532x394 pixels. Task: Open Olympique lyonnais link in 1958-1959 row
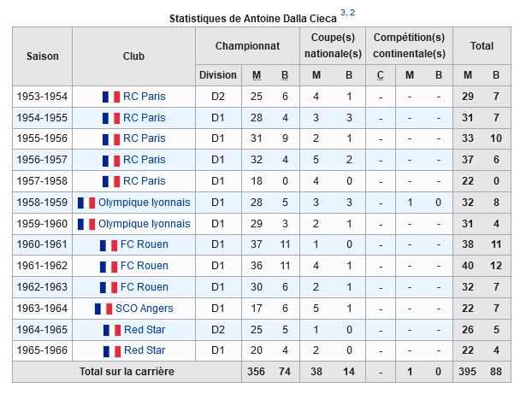coord(145,203)
